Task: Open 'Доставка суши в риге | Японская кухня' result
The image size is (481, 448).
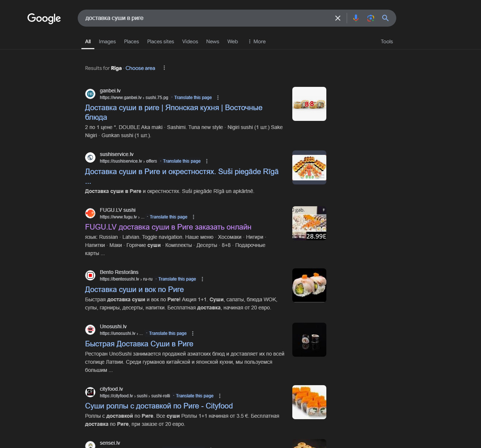Action: (174, 112)
